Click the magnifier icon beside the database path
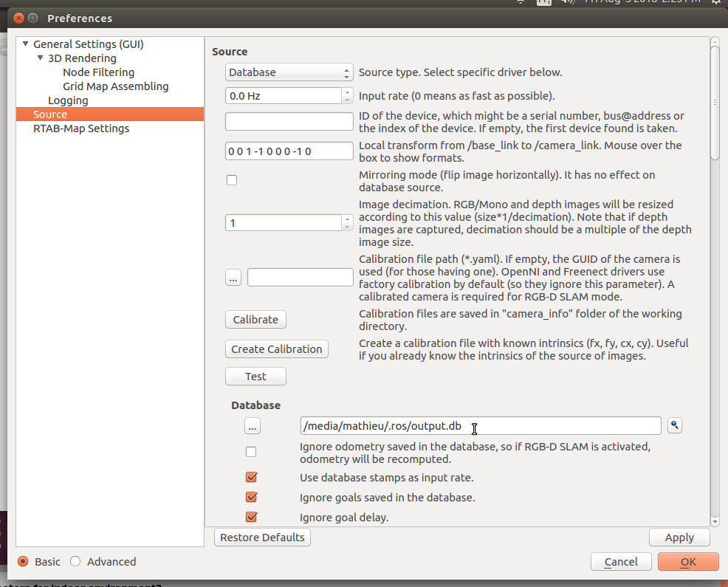The width and height of the screenshot is (728, 587). pos(674,425)
